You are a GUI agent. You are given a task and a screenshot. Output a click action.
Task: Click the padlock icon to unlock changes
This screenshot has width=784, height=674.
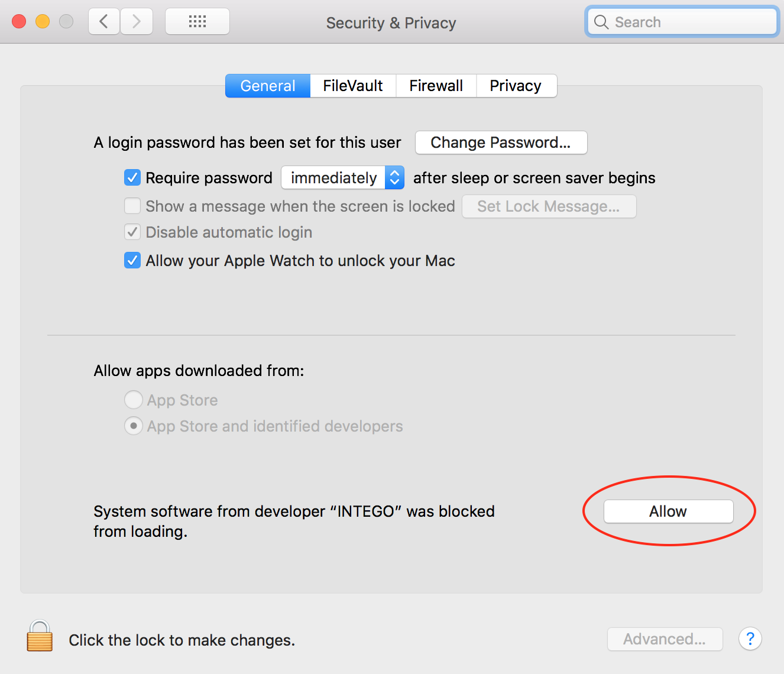tap(40, 636)
